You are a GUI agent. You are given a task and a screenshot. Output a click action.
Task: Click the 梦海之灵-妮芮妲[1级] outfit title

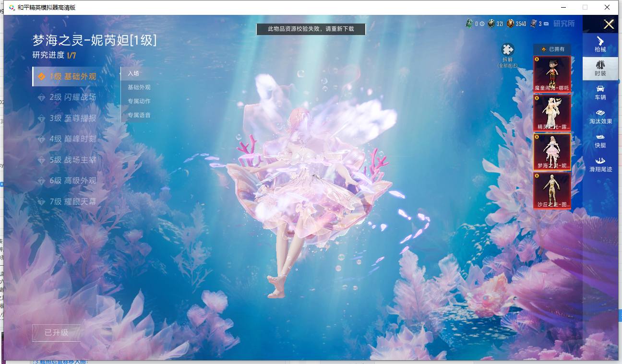coord(95,40)
